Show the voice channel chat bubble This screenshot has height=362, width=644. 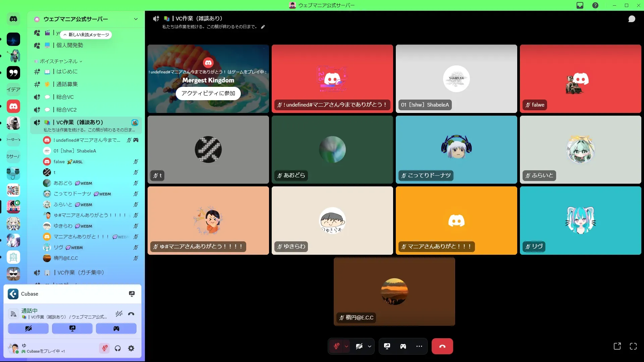point(632,19)
